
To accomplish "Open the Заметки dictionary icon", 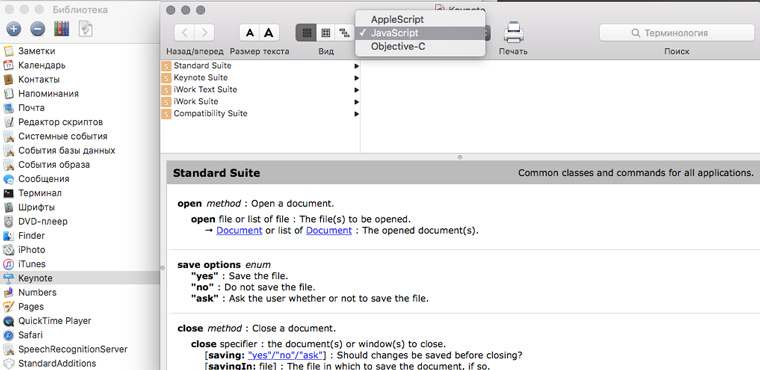I will pos(8,51).
